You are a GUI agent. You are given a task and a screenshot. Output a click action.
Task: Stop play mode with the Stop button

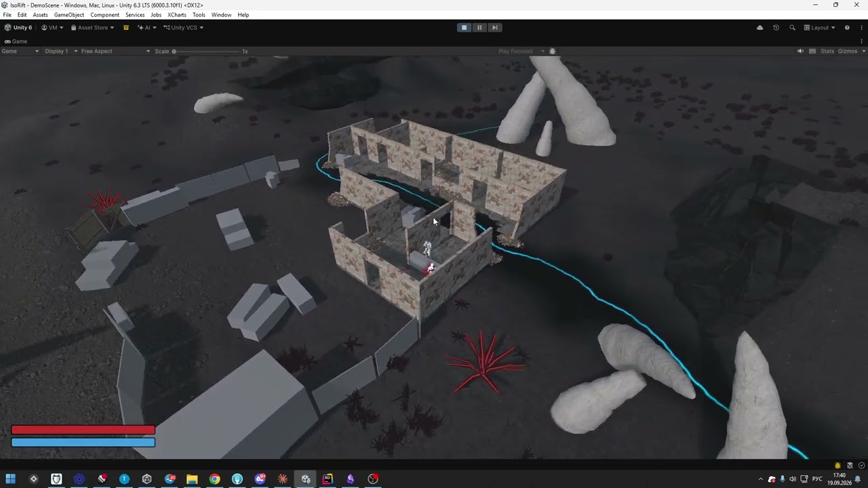point(465,28)
